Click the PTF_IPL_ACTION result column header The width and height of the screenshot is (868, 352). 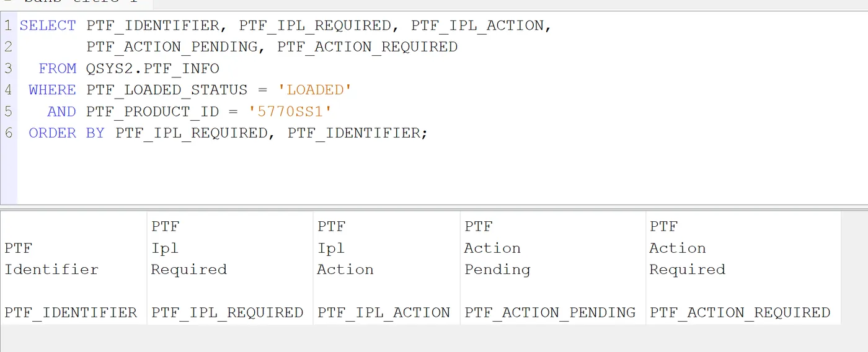pos(386,269)
